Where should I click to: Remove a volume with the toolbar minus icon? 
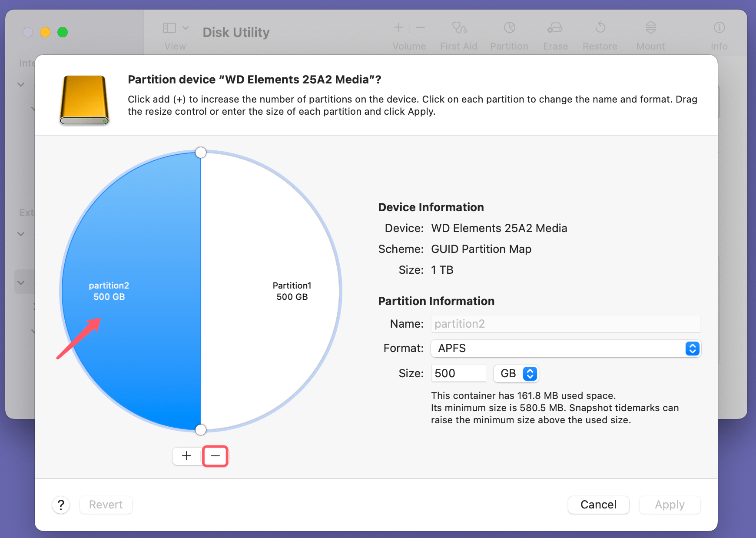click(x=420, y=27)
